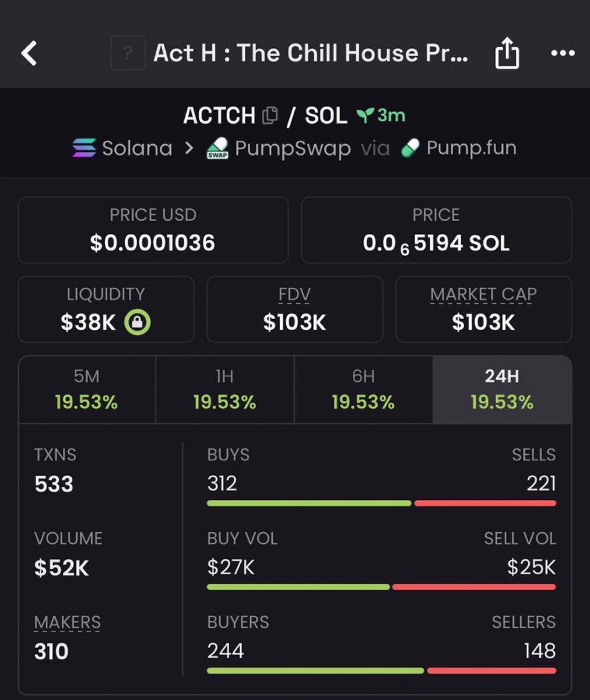Select the 24H timeframe tab
This screenshot has width=590, height=700.
(x=501, y=390)
